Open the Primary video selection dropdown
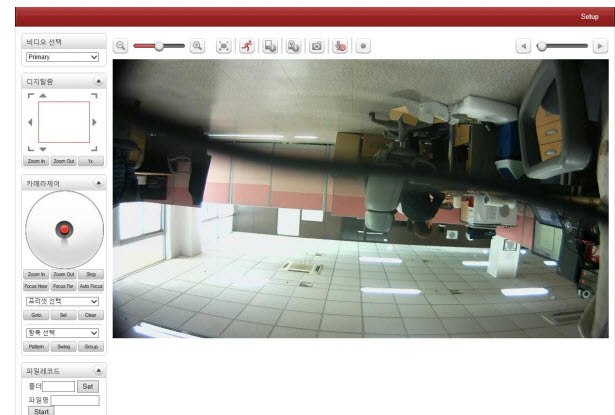The height and width of the screenshot is (415, 615). point(62,57)
